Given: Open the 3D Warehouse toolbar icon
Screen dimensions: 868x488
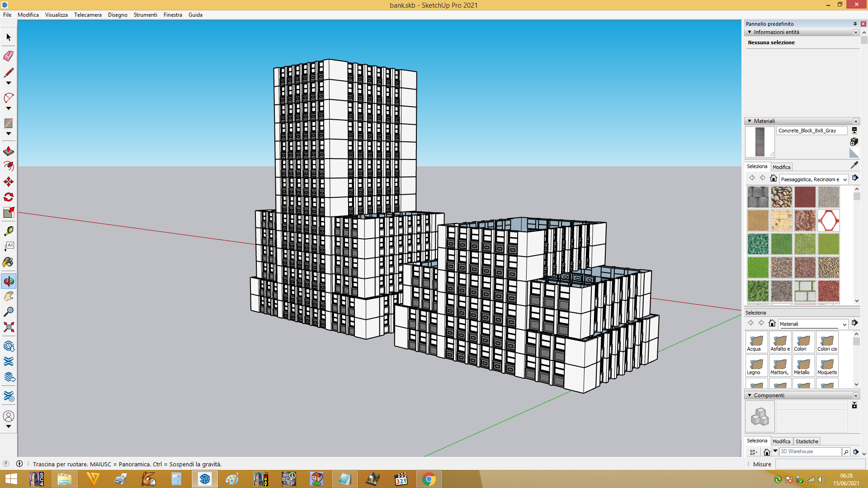Looking at the screenshot, I should pyautogui.click(x=9, y=347).
